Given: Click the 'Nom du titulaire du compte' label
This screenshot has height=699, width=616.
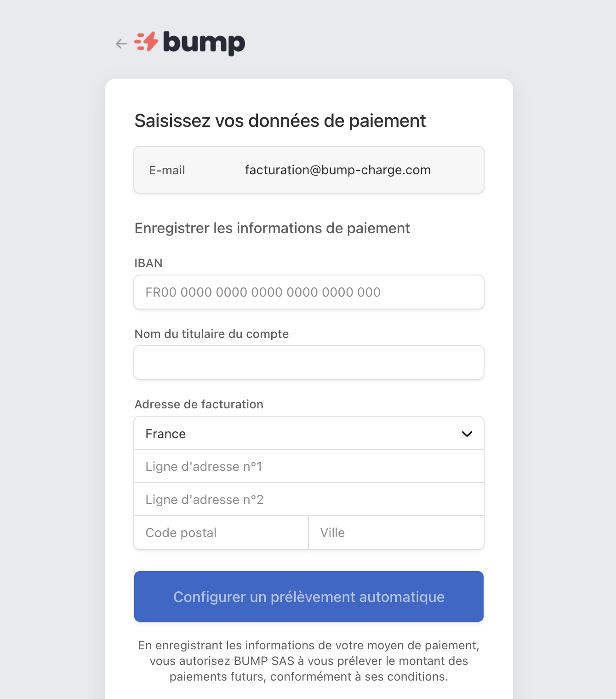Looking at the screenshot, I should click(211, 334).
